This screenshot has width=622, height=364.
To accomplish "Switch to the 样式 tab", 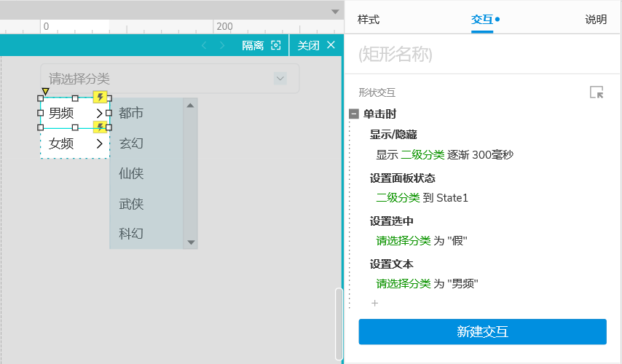I will 368,20.
